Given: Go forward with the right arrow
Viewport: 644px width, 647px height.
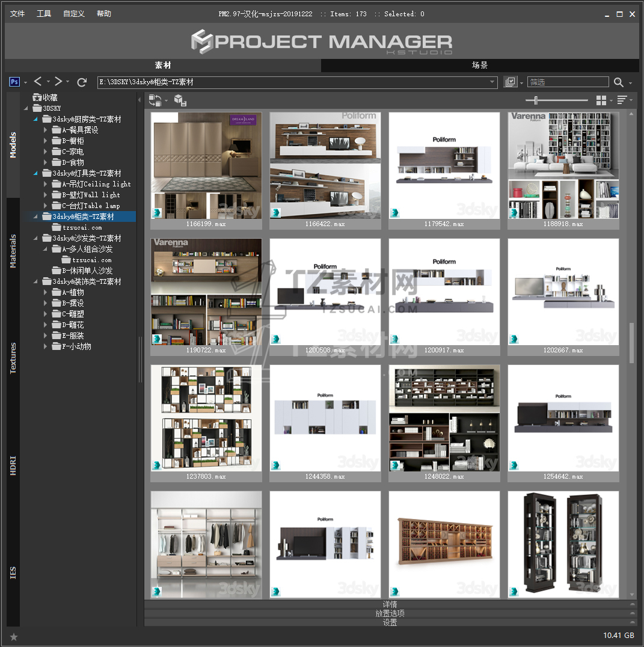Looking at the screenshot, I should tap(58, 82).
